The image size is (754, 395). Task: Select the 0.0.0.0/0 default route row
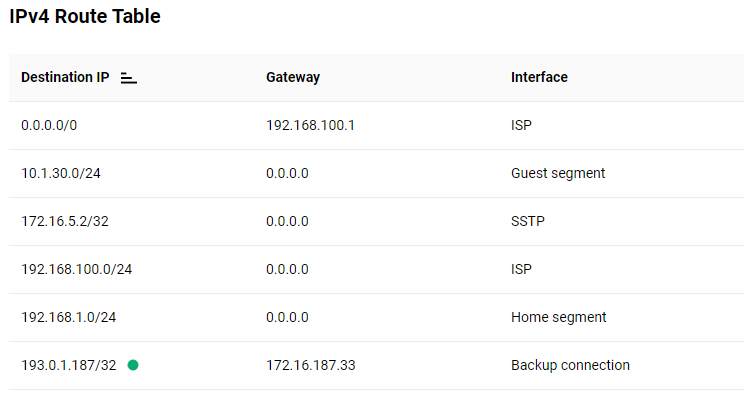click(376, 126)
